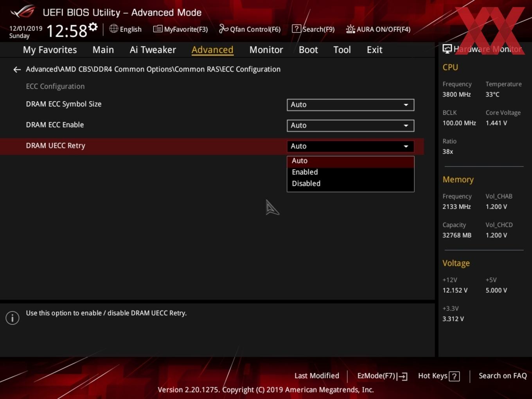Click the CPU frequency value 3800 MHz
The image size is (532, 399).
(457, 95)
